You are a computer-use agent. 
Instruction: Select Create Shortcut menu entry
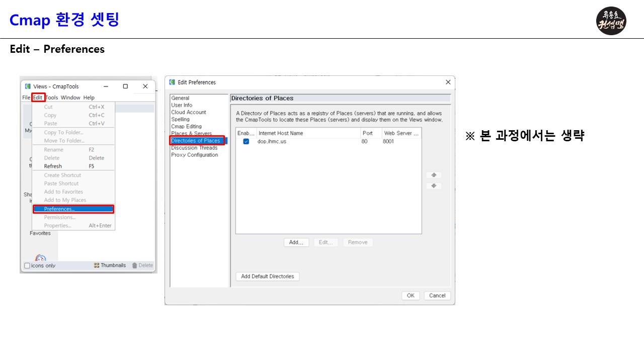73,175
